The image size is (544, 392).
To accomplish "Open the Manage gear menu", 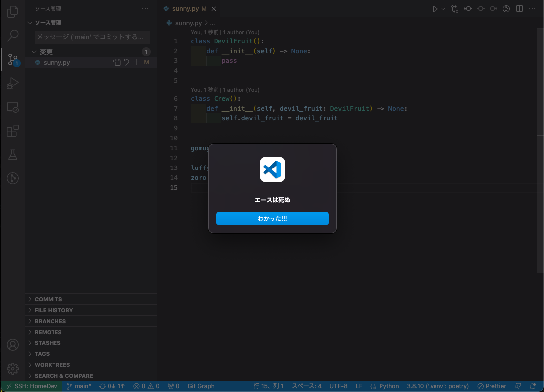I will tap(13, 369).
